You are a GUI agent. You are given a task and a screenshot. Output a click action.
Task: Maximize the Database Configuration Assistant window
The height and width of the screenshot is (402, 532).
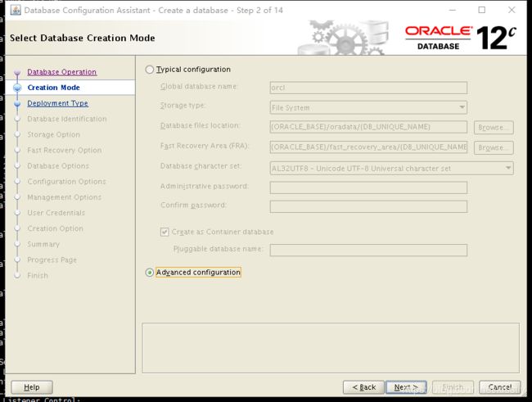(x=482, y=10)
